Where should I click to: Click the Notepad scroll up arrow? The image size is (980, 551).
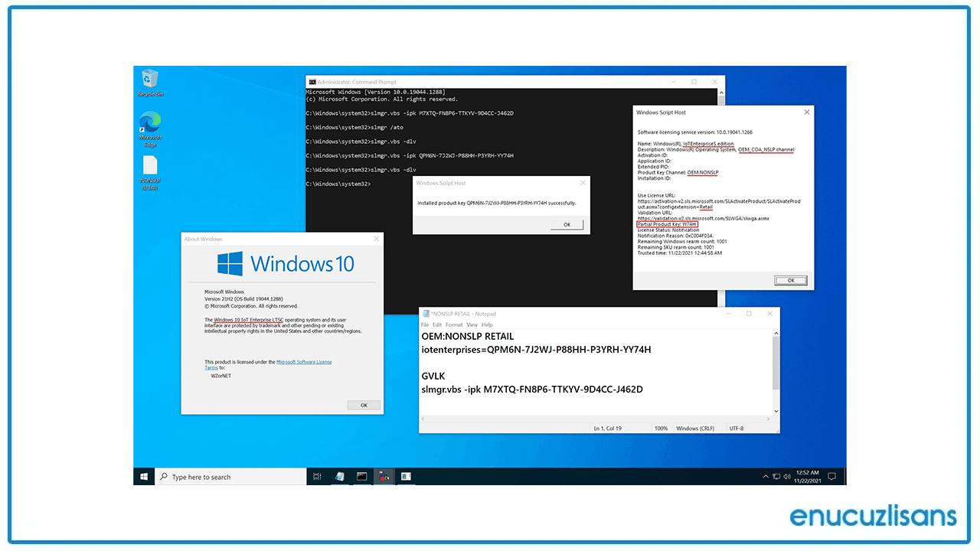776,334
